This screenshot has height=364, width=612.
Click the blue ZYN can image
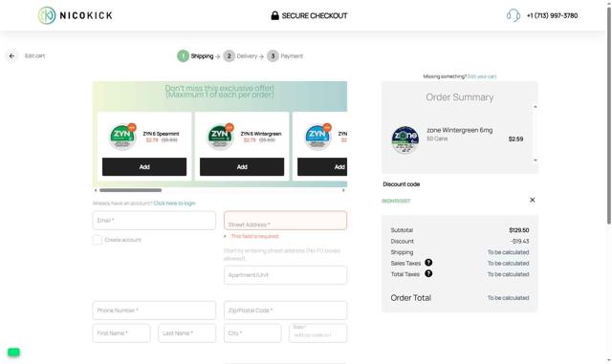(x=317, y=137)
